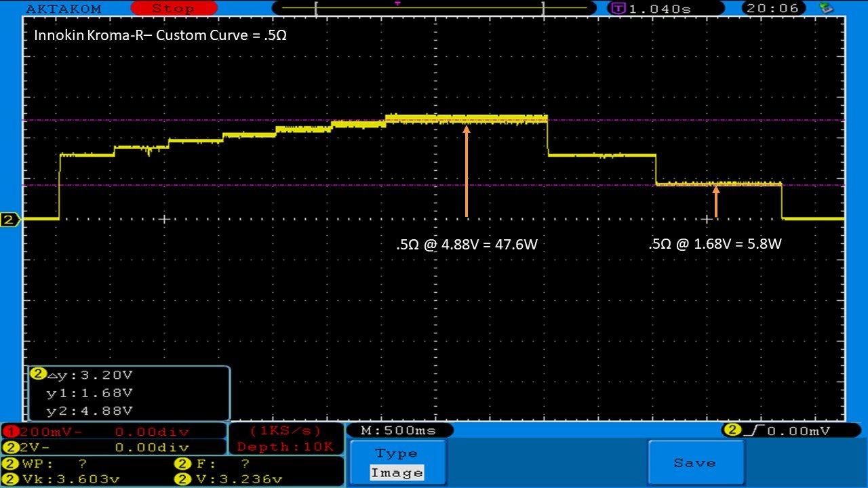Click the waveform memory position bar
The width and height of the screenshot is (868, 488).
click(430, 9)
